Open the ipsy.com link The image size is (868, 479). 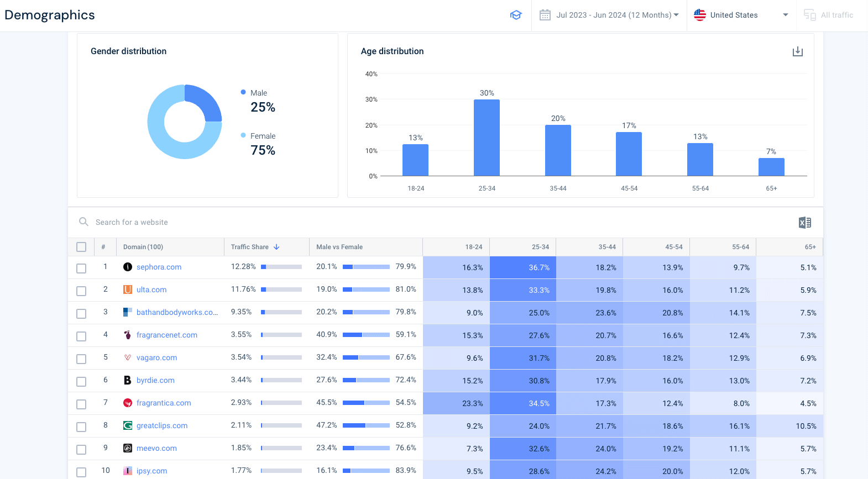tap(151, 471)
